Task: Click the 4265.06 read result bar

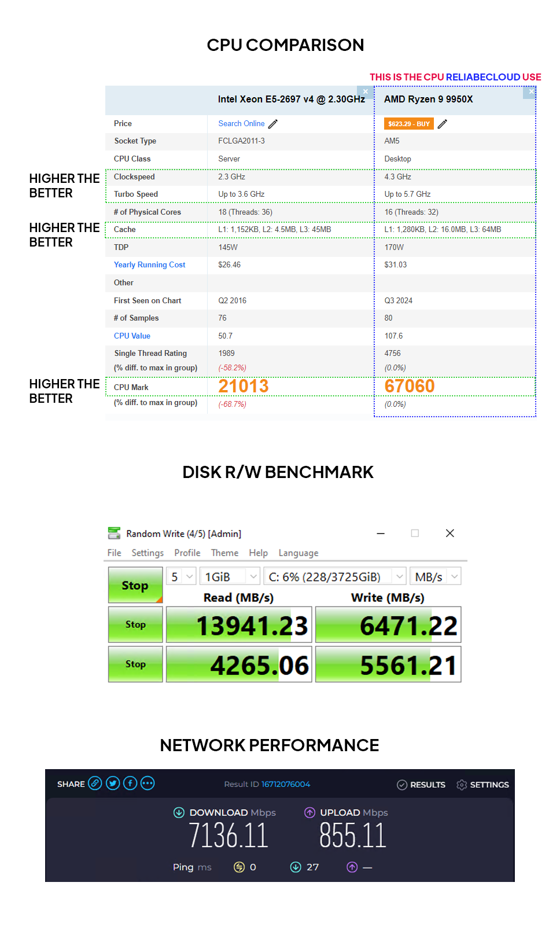Action: pyautogui.click(x=239, y=664)
